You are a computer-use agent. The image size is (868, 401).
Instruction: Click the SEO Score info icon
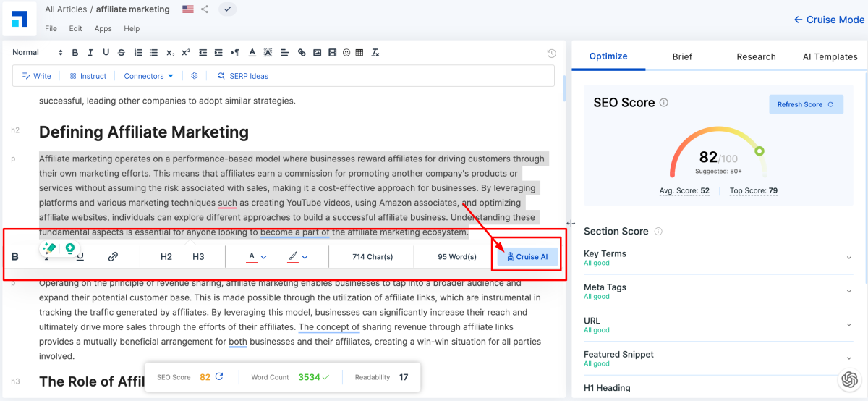click(x=664, y=103)
